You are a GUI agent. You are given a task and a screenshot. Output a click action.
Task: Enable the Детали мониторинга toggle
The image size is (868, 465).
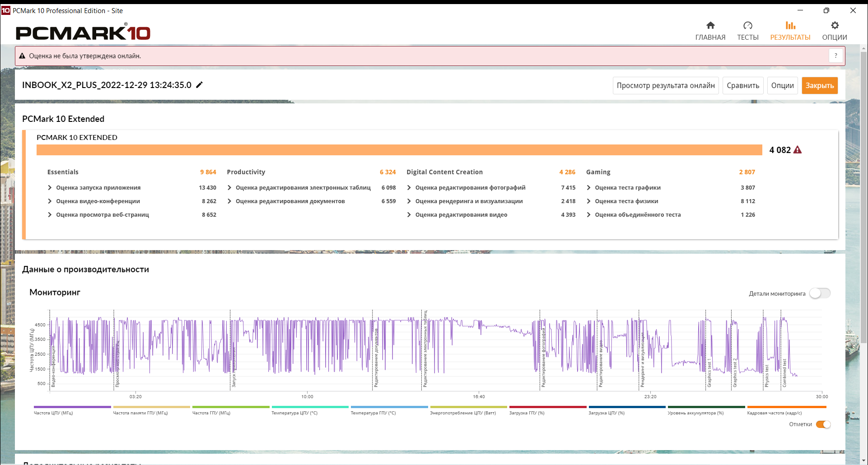tap(820, 293)
